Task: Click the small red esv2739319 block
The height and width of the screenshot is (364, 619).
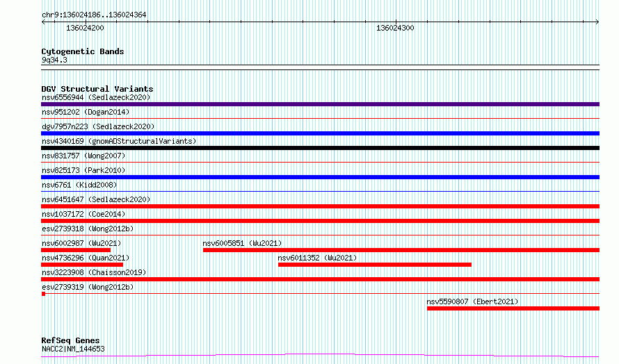Action: click(x=43, y=295)
